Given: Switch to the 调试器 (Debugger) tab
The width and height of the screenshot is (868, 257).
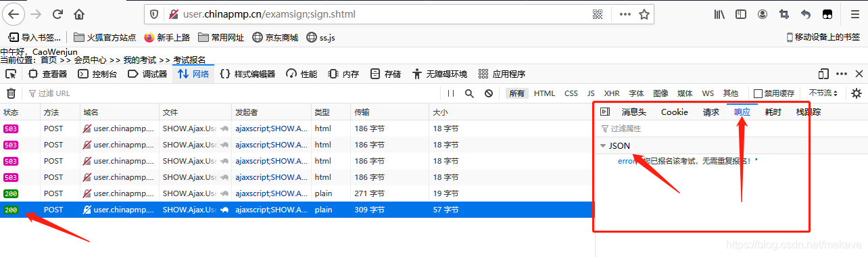Looking at the screenshot, I should [x=147, y=74].
